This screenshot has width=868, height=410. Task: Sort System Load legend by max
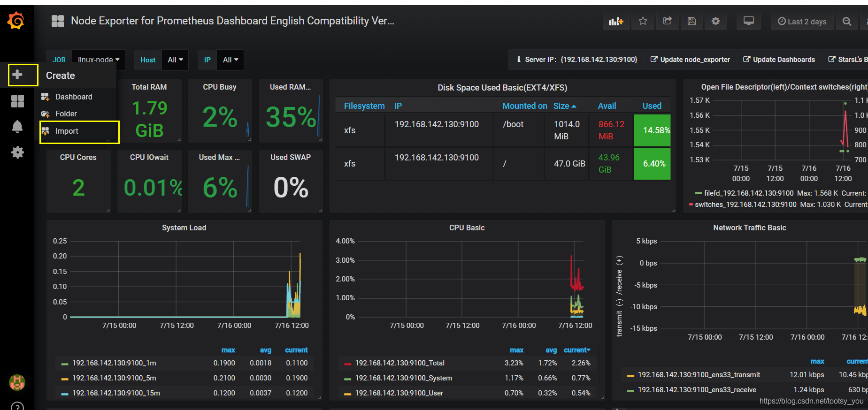click(x=228, y=350)
